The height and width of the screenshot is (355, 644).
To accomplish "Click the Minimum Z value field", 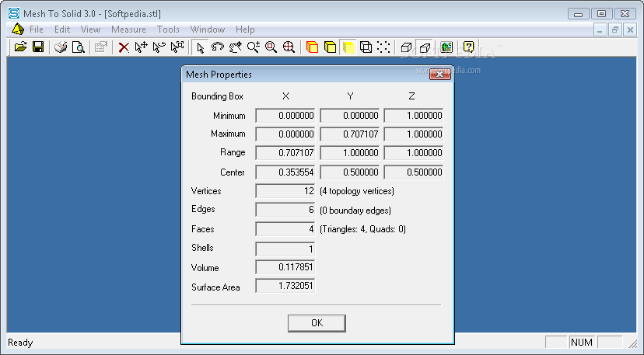I will (x=414, y=116).
